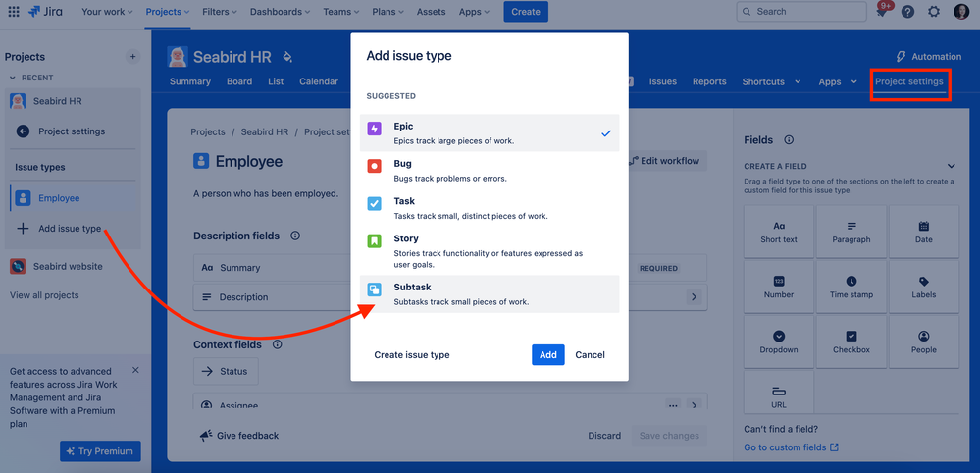Open the settings gear icon
This screenshot has width=980, height=473.
click(x=934, y=12)
